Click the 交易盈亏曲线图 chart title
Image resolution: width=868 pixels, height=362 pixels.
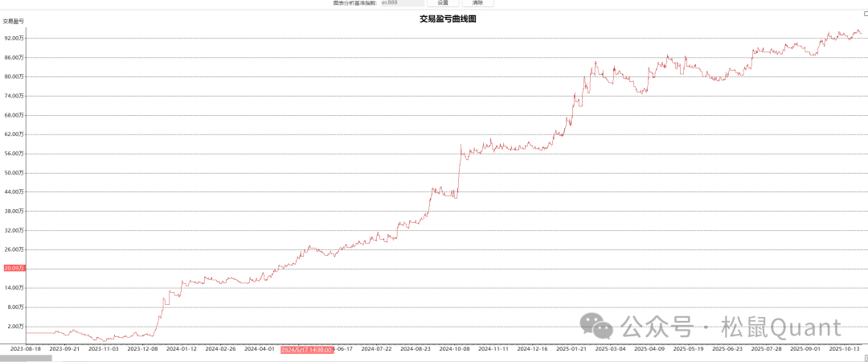(448, 19)
